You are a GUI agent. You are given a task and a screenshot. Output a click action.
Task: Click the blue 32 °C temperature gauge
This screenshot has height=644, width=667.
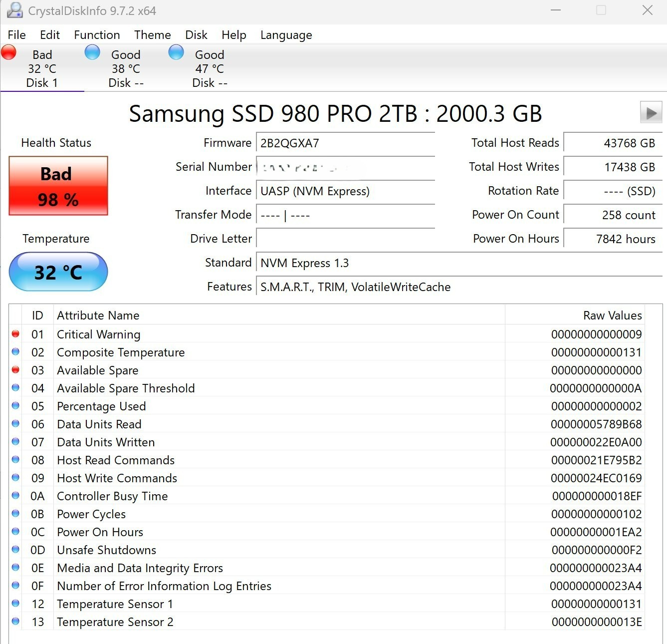tap(58, 272)
